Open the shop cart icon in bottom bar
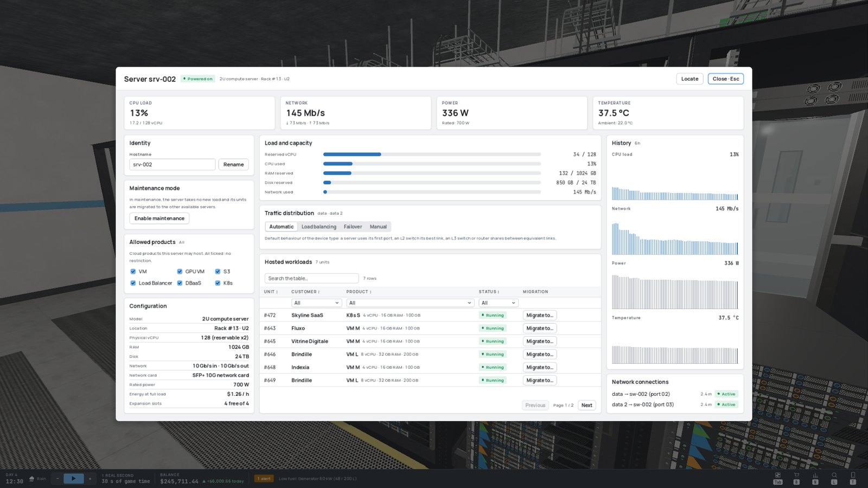868x488 pixels. click(796, 475)
